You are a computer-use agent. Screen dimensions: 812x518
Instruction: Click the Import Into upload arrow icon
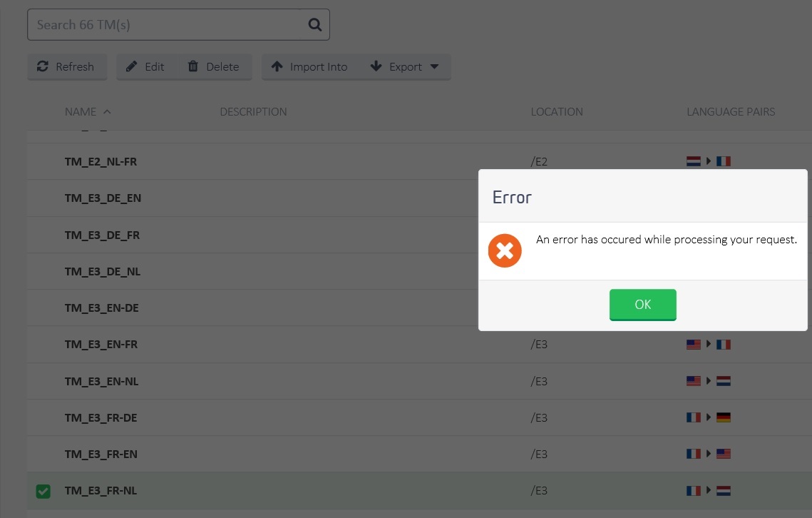point(277,66)
